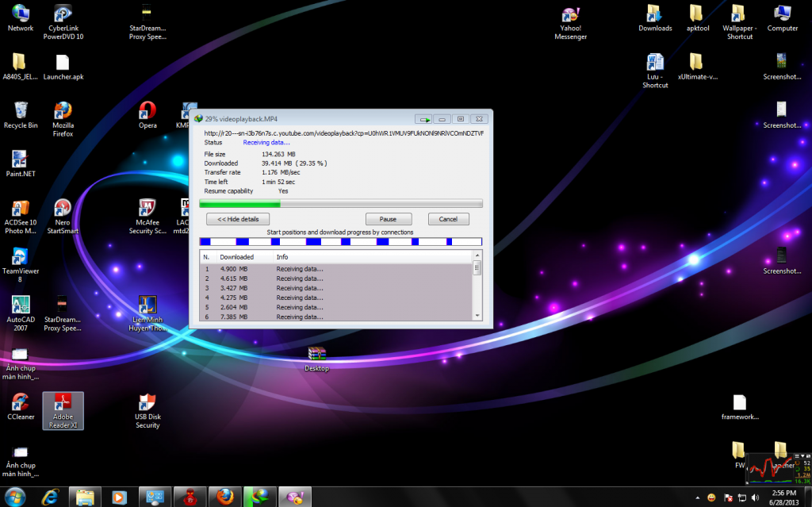Select connection row with 3.427 MB

[x=336, y=288]
